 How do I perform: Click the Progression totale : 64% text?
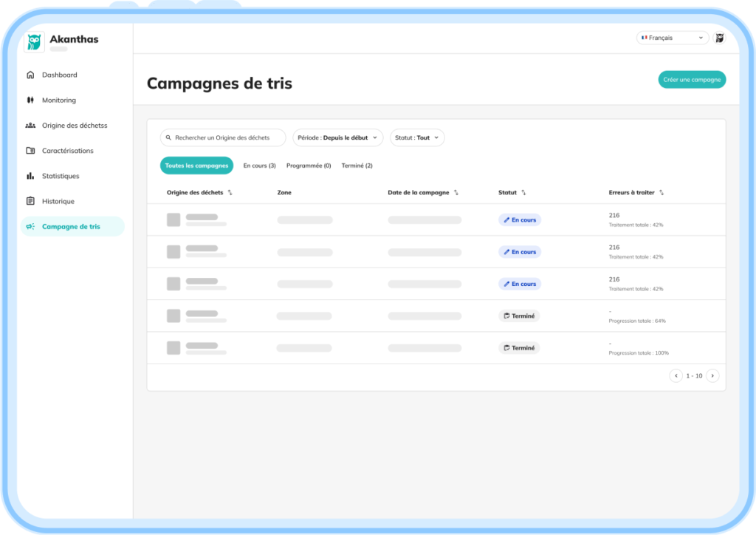[x=637, y=321]
